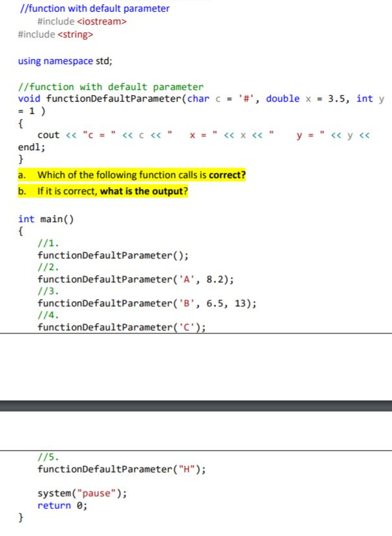Click question 'b. If it is correct, what is the output?'
This screenshot has height=536, width=392.
[x=103, y=191]
